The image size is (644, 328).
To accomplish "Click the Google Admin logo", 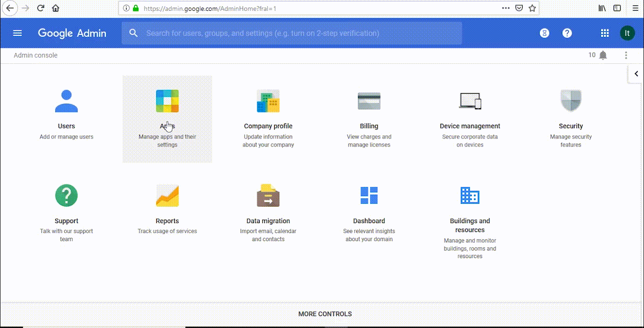I will (x=72, y=33).
